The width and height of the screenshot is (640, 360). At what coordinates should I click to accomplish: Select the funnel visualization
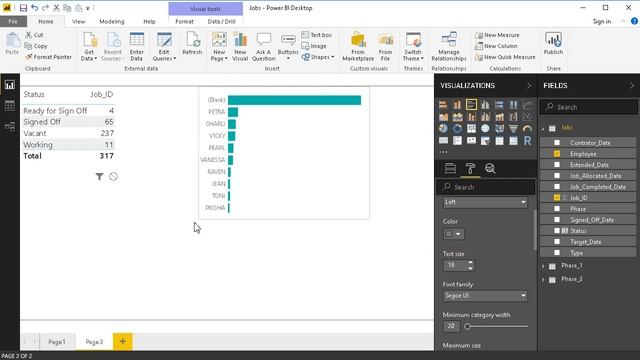[513, 129]
